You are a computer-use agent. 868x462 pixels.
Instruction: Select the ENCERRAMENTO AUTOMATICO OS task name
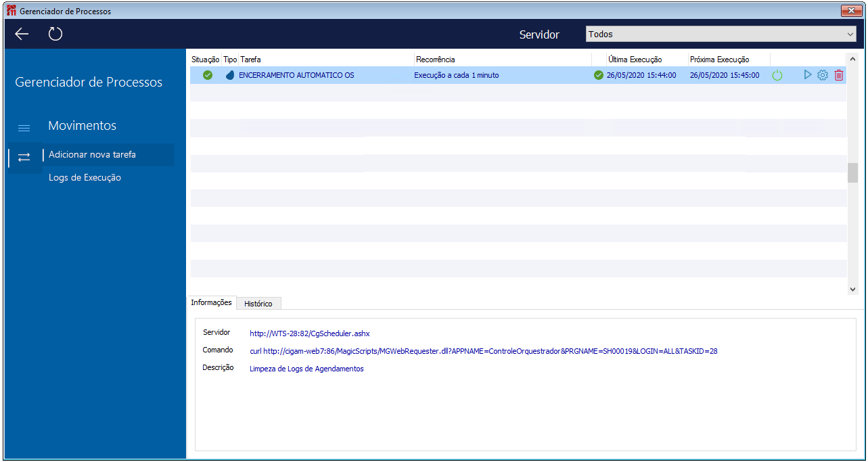click(x=296, y=75)
